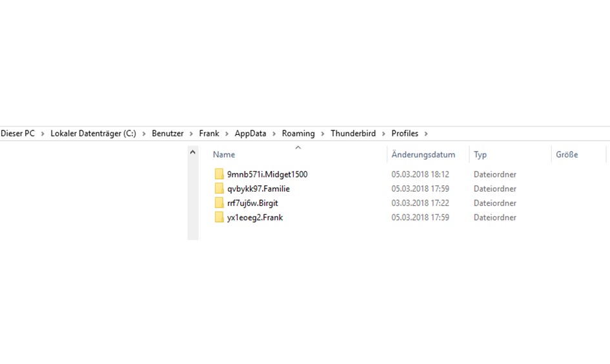Click the scroll up arrow in navigation pane
610x364 pixels.
pos(192,152)
